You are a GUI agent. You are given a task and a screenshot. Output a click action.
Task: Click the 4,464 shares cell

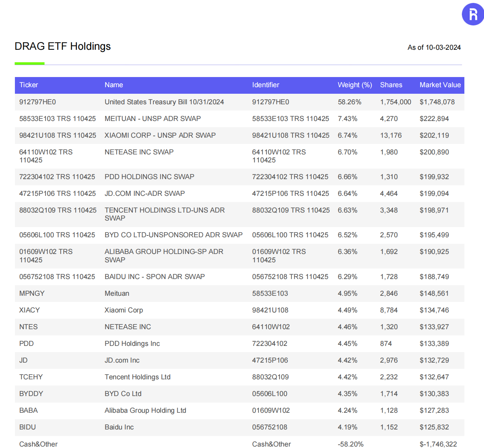coord(389,194)
